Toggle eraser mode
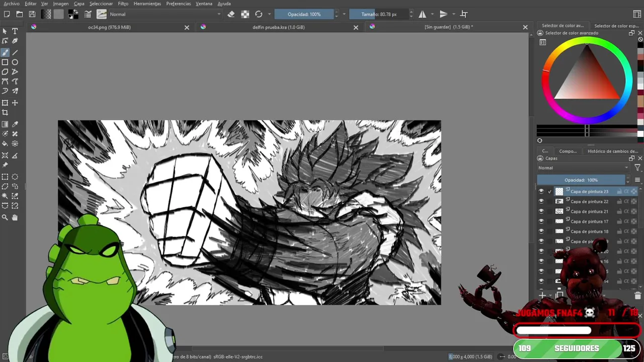This screenshot has width=644, height=362. (231, 14)
